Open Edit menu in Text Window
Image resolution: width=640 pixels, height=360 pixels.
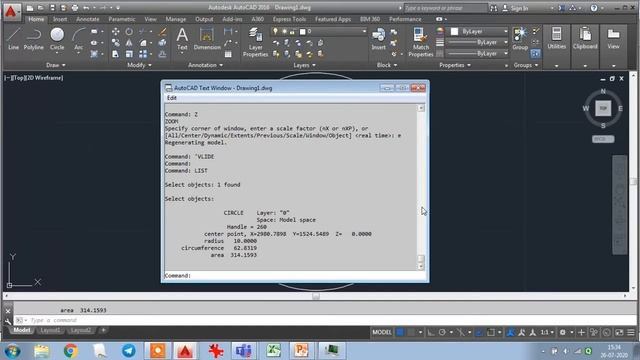click(172, 98)
